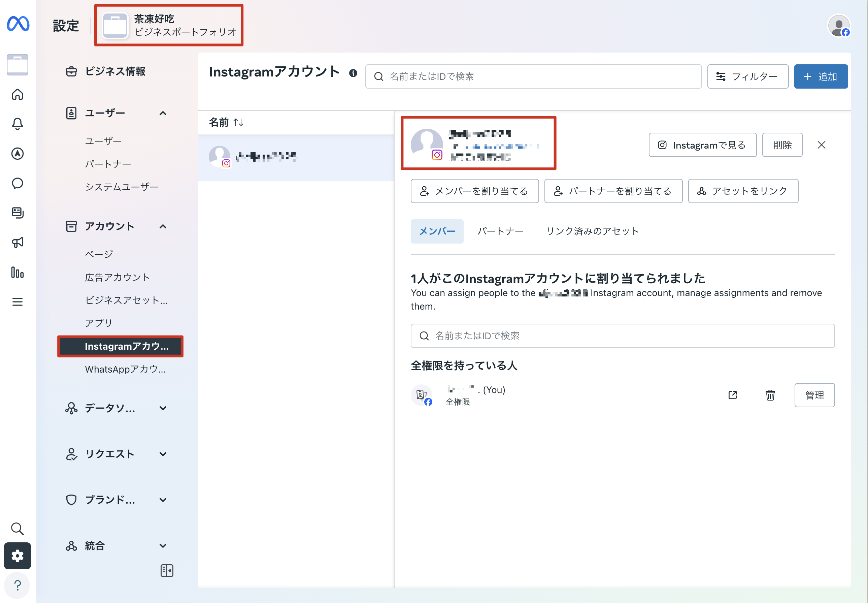
Task: Select ページ under アカウント
Action: point(99,254)
